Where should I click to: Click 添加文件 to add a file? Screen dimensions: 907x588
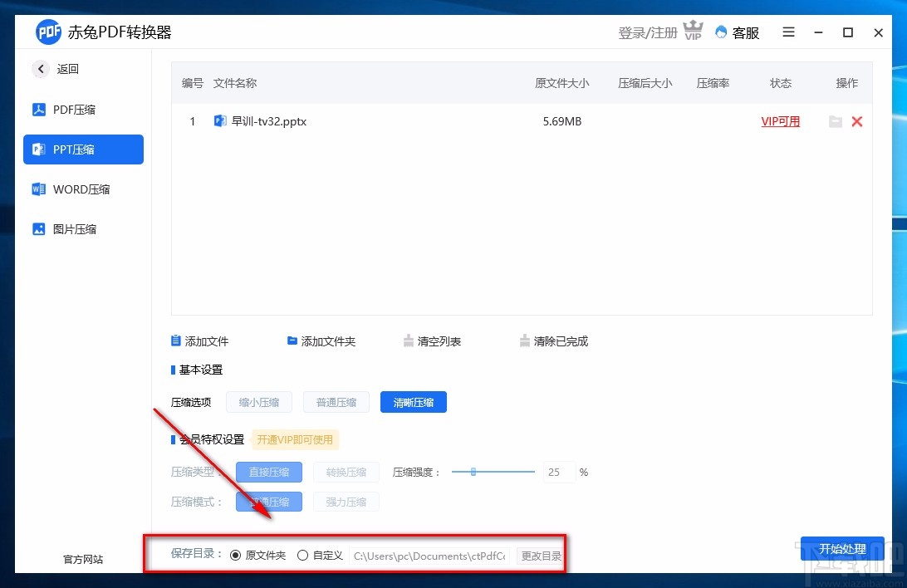(200, 341)
